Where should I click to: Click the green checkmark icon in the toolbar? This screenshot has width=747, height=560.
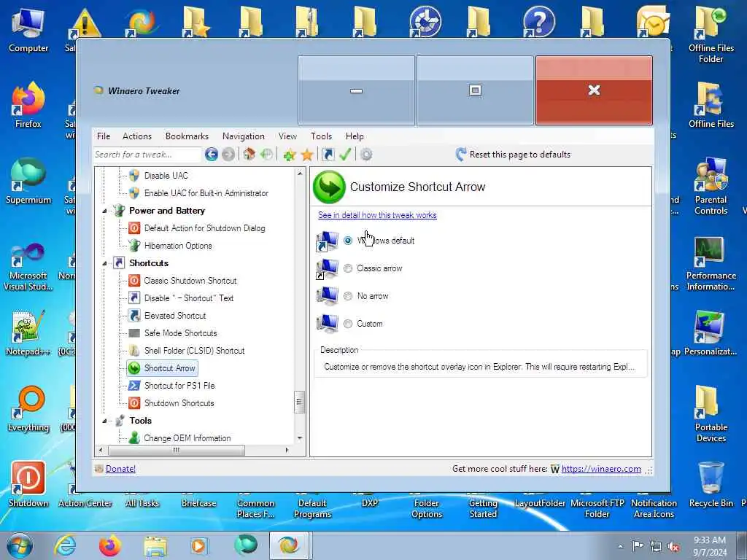[x=345, y=155]
